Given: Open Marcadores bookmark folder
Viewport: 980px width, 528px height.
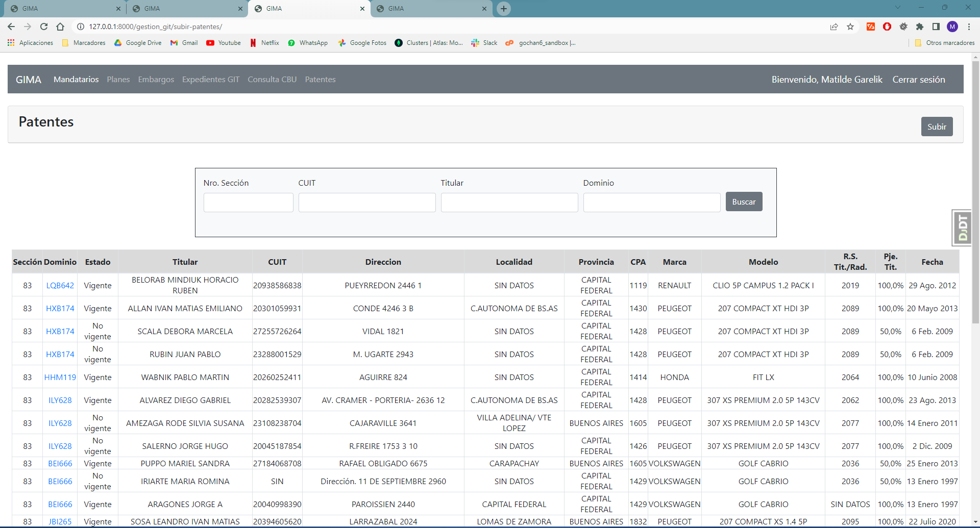Looking at the screenshot, I should point(84,43).
